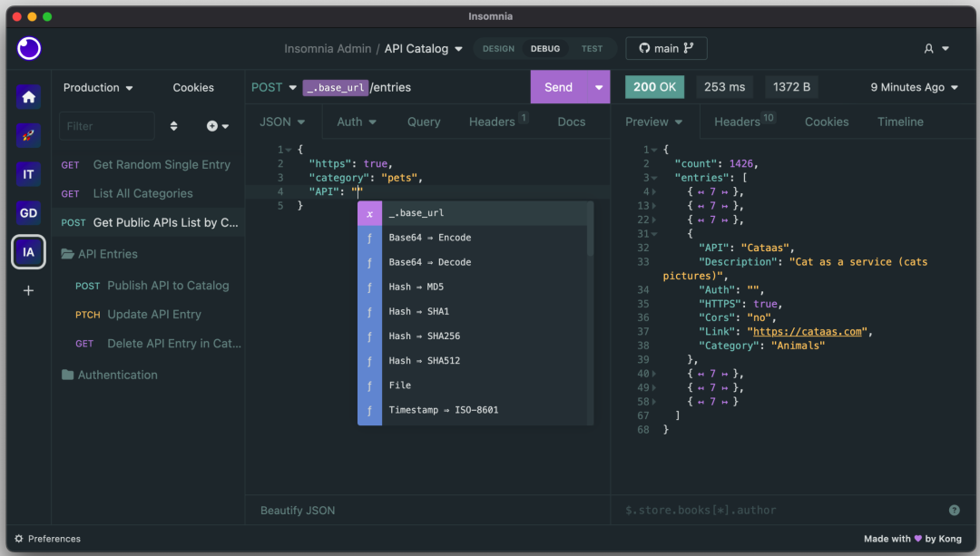Open the Production environment dropdown

click(x=98, y=88)
